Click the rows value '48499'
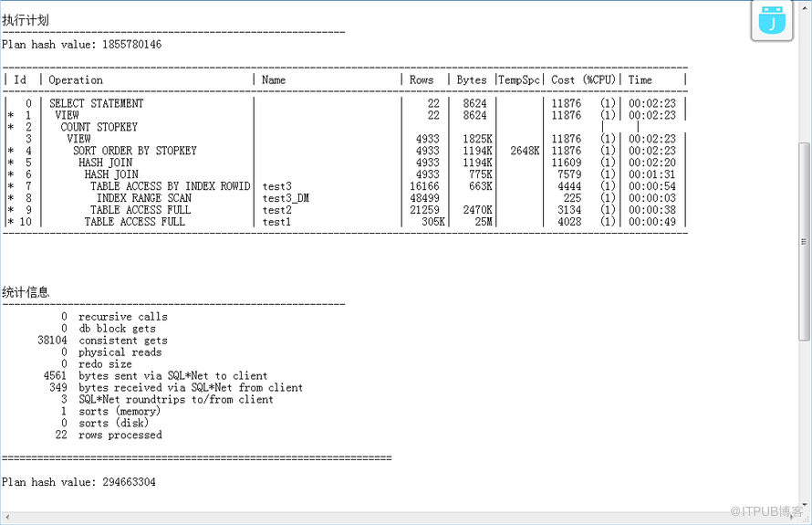The image size is (812, 525). pyautogui.click(x=424, y=198)
